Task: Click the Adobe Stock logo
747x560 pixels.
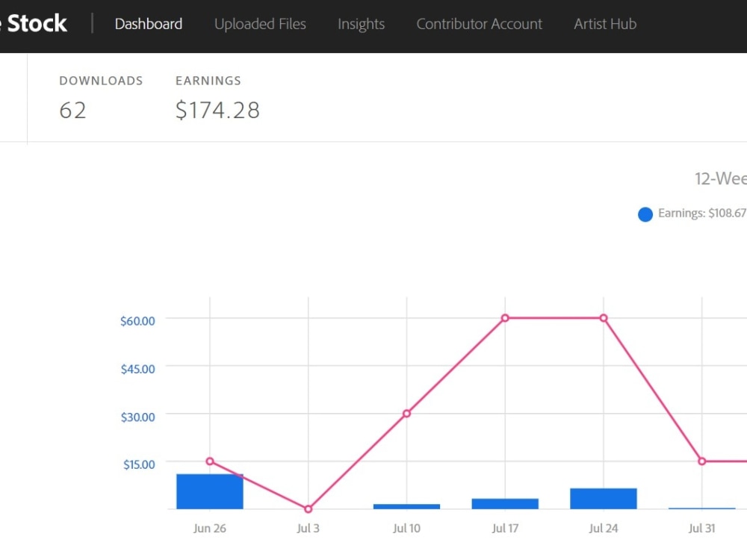Action: (34, 23)
